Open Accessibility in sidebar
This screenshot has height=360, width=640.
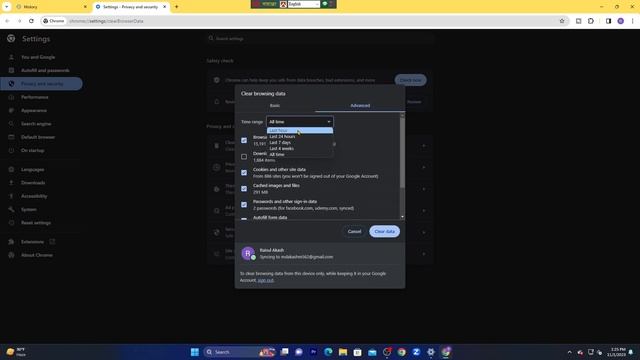[x=34, y=196]
